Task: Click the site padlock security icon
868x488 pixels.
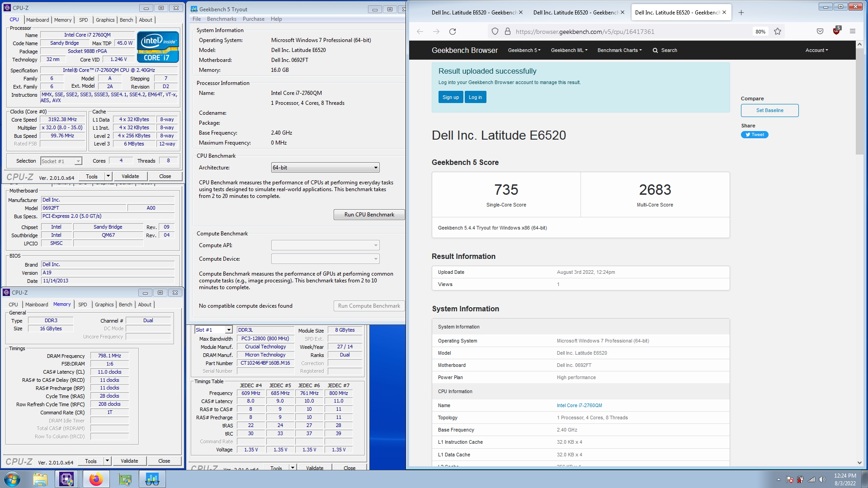Action: point(507,31)
